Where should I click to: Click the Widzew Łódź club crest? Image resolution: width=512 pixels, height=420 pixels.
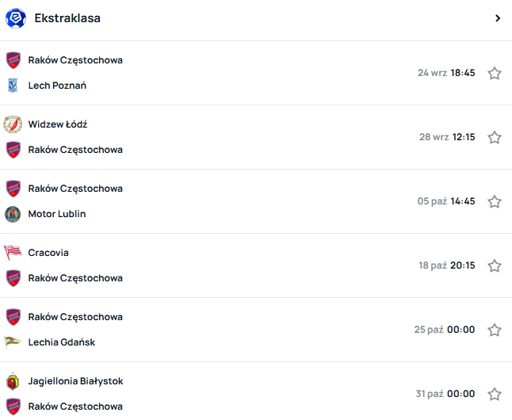coord(13,124)
